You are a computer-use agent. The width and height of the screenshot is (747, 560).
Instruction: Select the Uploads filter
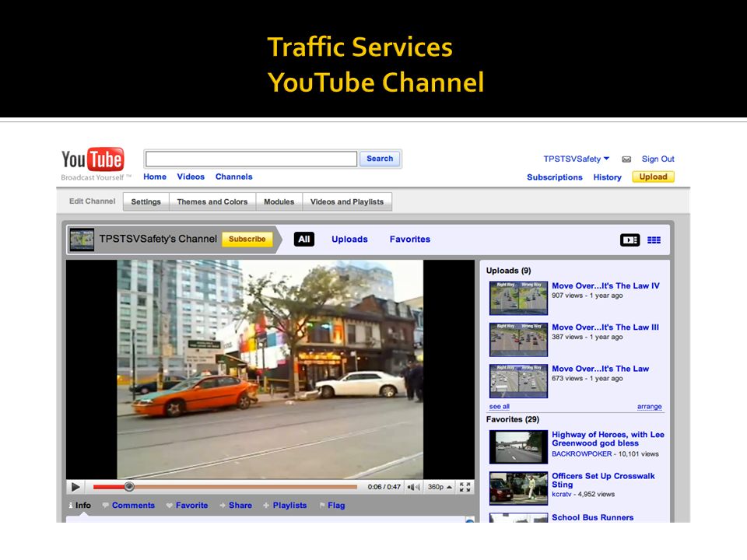349,239
